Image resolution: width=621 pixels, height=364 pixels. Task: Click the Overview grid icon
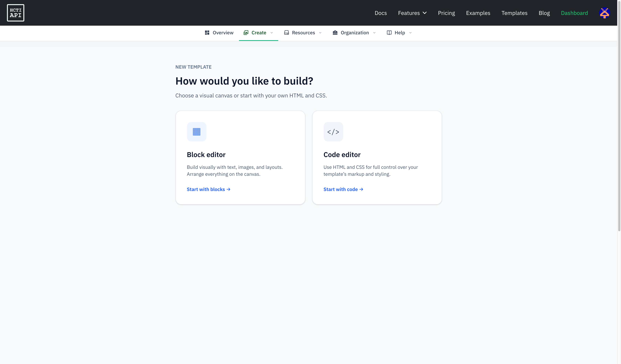[207, 33]
